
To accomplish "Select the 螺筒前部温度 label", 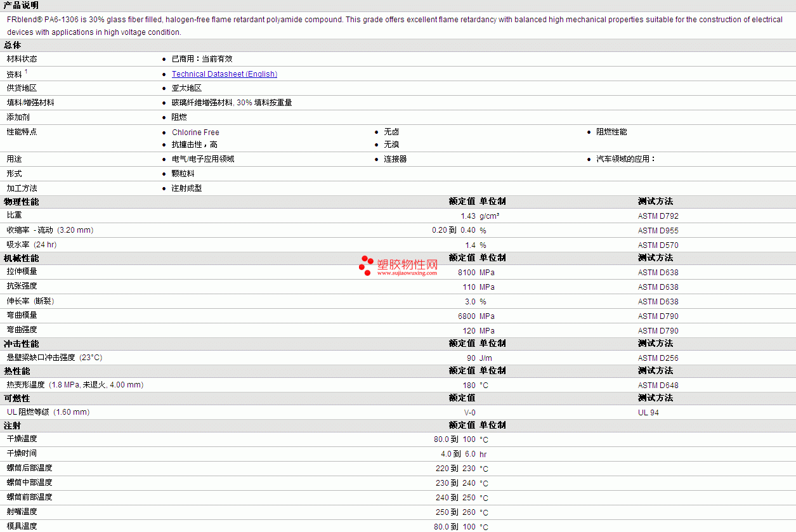I will click(30, 497).
